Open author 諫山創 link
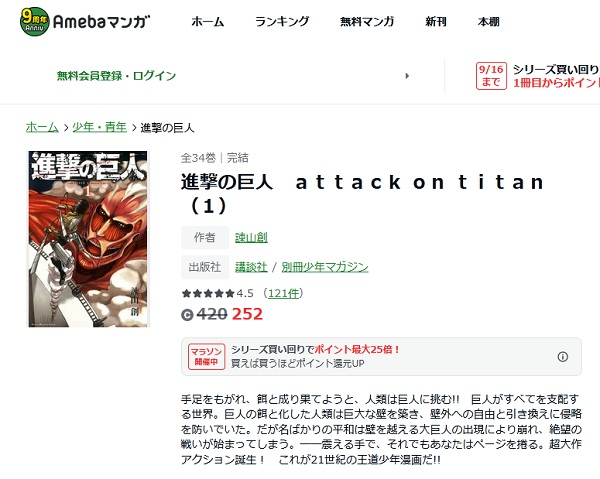The image size is (600, 479). [251, 238]
